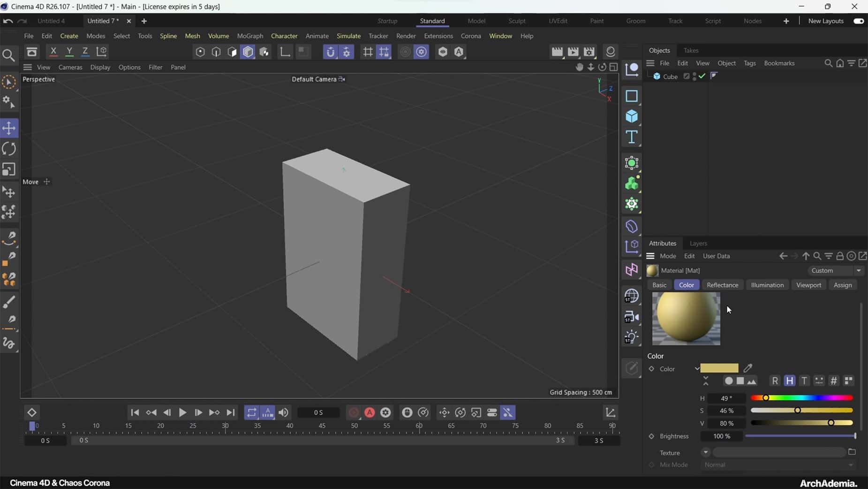Toggle the X axis lock
The width and height of the screenshot is (868, 489).
click(x=53, y=52)
